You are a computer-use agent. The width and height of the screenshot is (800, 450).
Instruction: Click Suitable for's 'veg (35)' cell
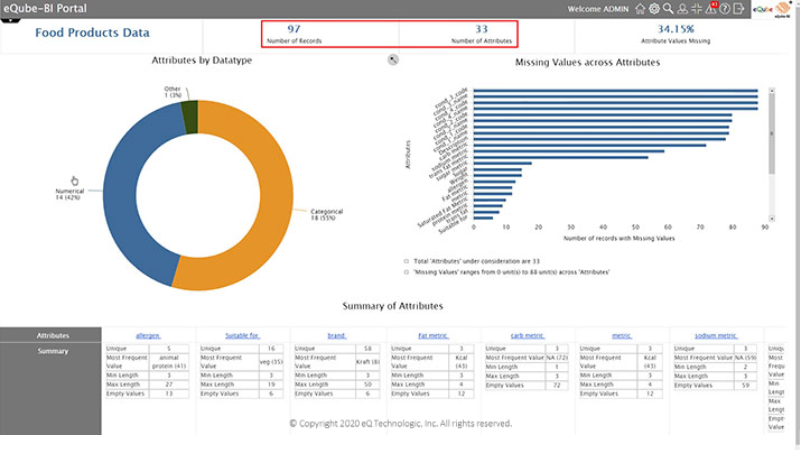pos(271,362)
